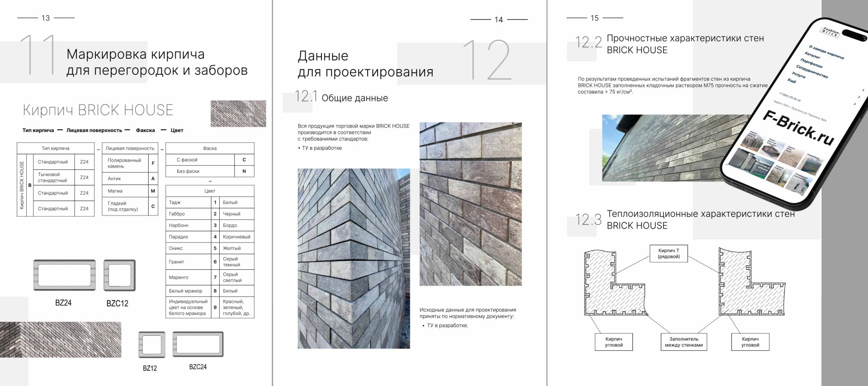
Task: Click the 'Кирпич Т (рядовой)' label box
Action: tap(669, 253)
